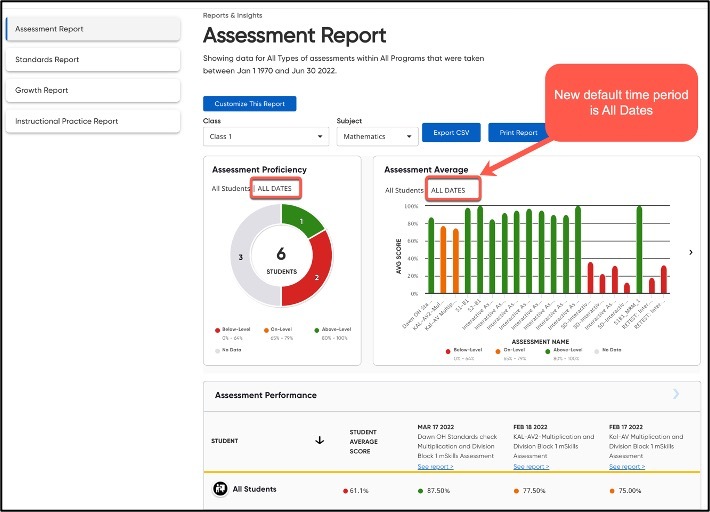This screenshot has height=512, width=710.
Task: Click the All Students group avatar icon
Action: click(221, 489)
